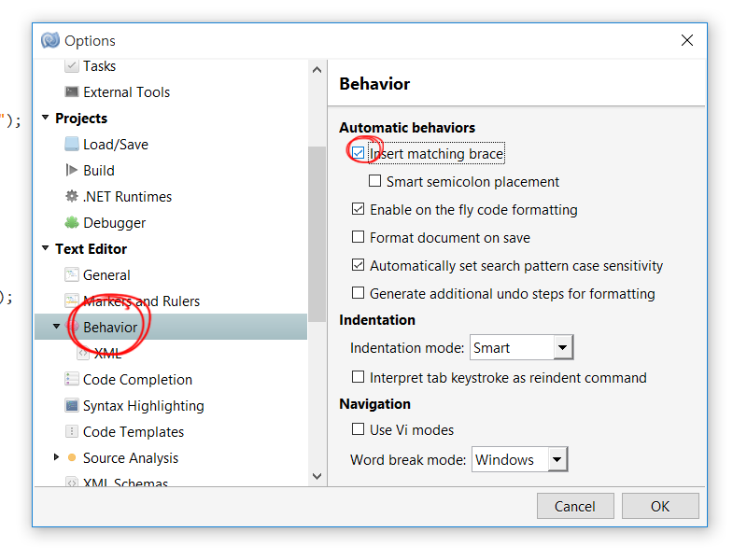This screenshot has height=560, width=747.
Task: Collapse the Text Editor section
Action: (45, 248)
